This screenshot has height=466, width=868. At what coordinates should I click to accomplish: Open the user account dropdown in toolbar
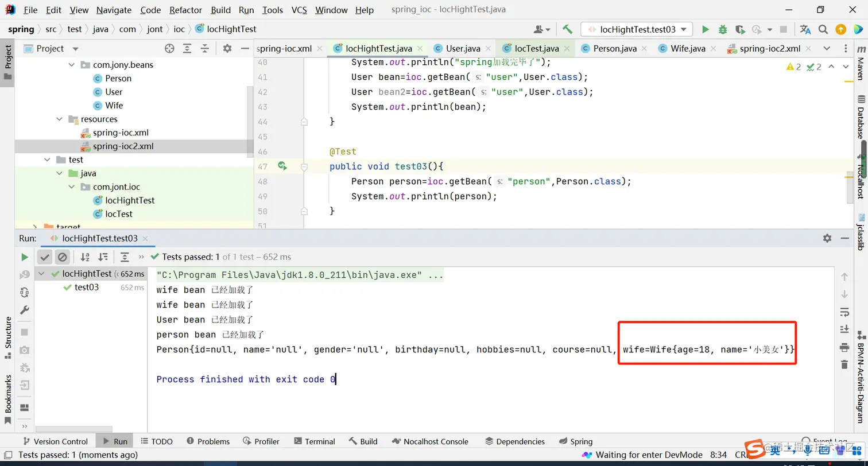(x=541, y=29)
